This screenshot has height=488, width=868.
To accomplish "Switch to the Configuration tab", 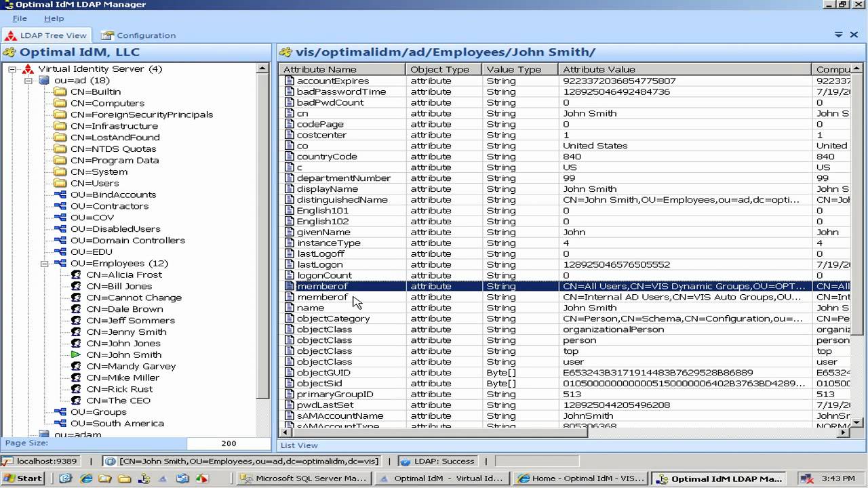I will click(x=138, y=35).
